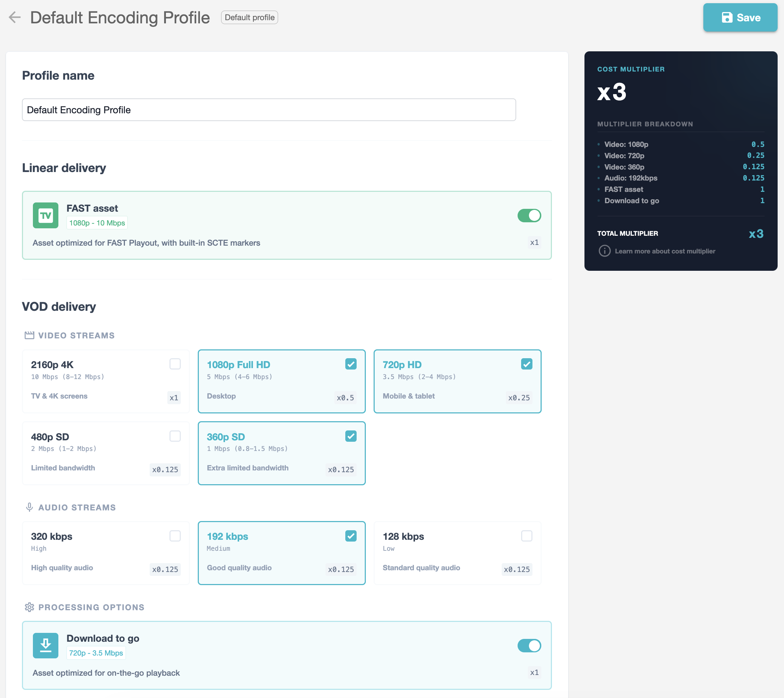Click the Audio Streams microphone icon
784x698 pixels.
29,507
